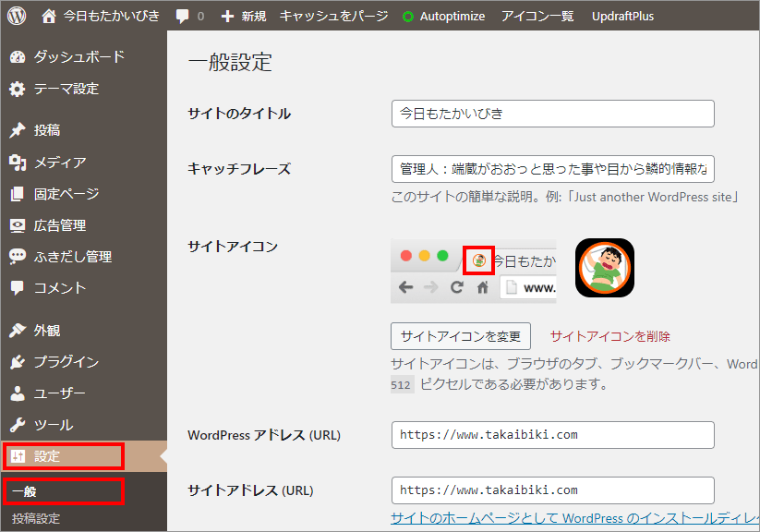This screenshot has height=532, width=760.
Task: Click the ユーザー person icon
Action: pos(18,393)
